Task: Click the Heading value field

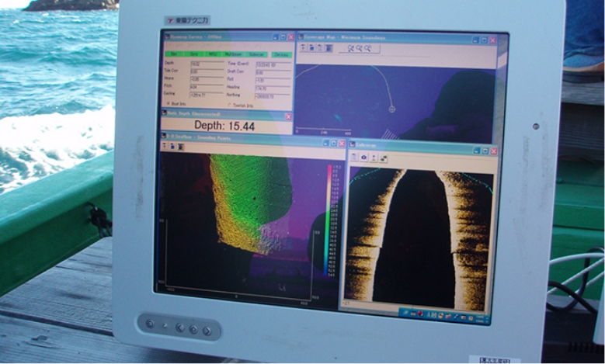Action: [273, 88]
